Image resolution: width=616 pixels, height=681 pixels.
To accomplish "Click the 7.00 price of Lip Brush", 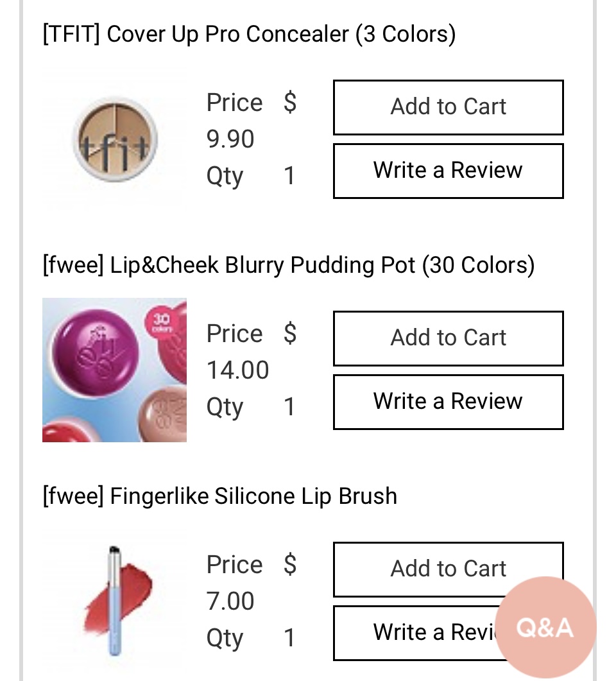I will (230, 601).
